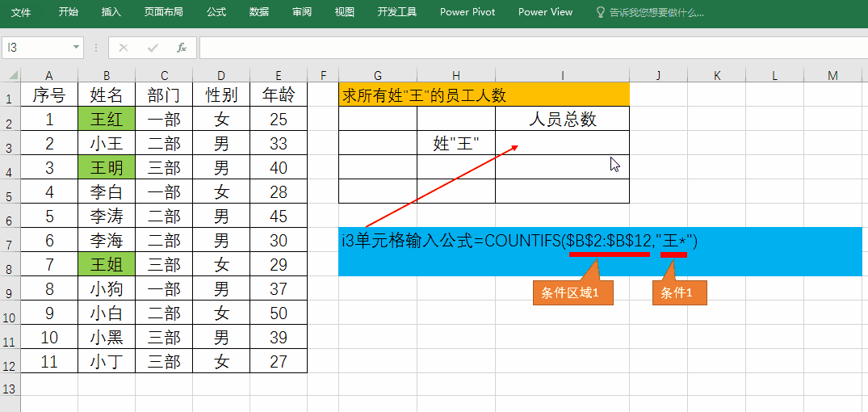Click the fx insert function icon
The image size is (868, 412).
[182, 48]
